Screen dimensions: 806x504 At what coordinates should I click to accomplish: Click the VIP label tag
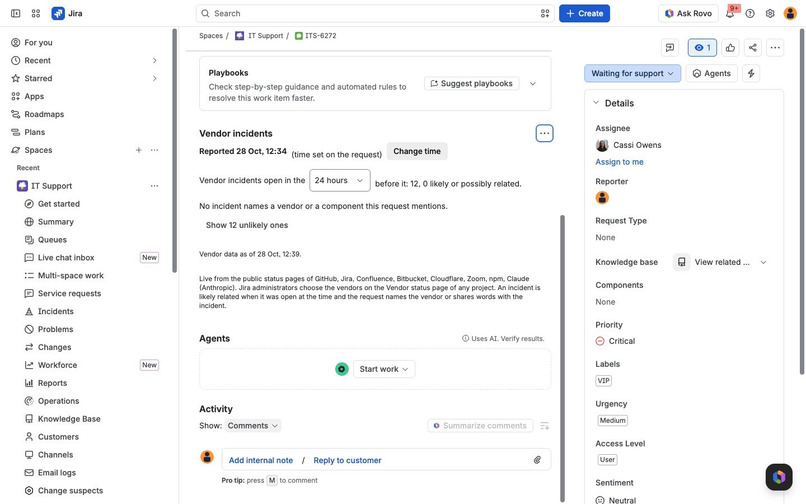coord(603,381)
